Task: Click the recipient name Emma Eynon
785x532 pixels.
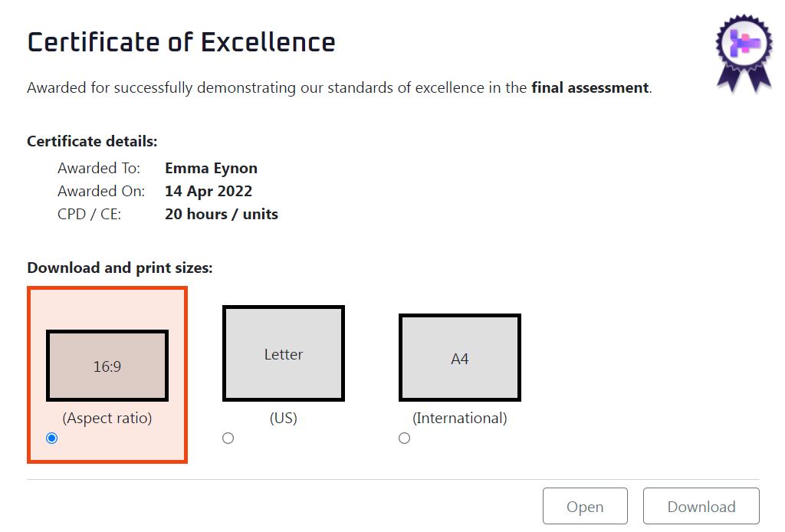Action: click(211, 169)
